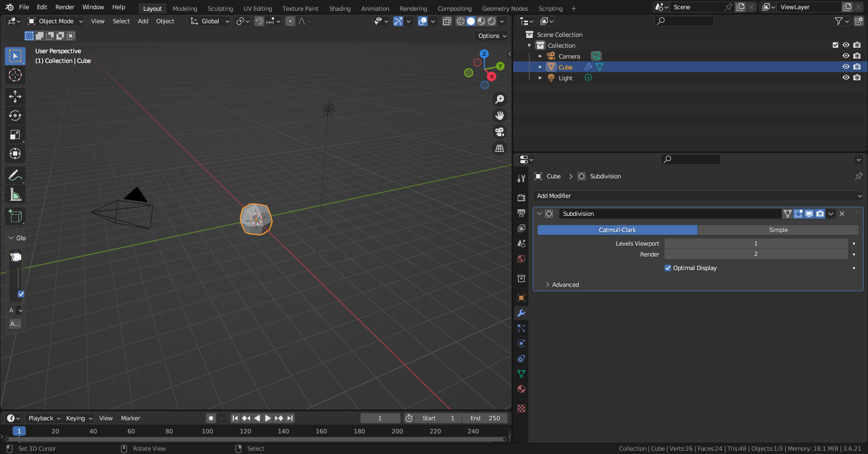
Task: Toggle X-ray mode in viewport header
Action: tap(446, 21)
